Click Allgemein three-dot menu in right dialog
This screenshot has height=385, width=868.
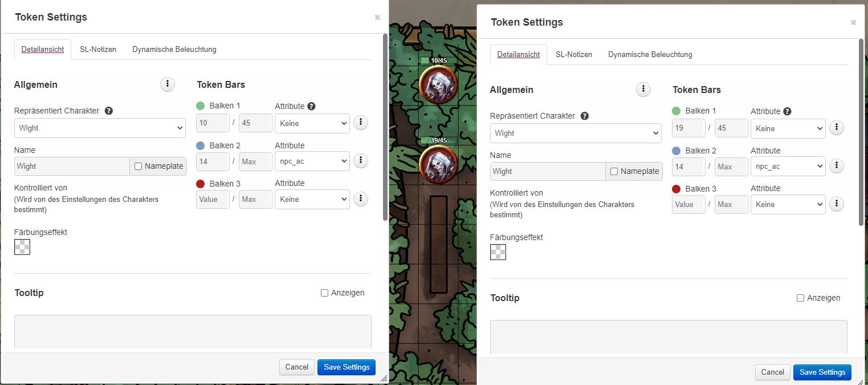(x=643, y=90)
